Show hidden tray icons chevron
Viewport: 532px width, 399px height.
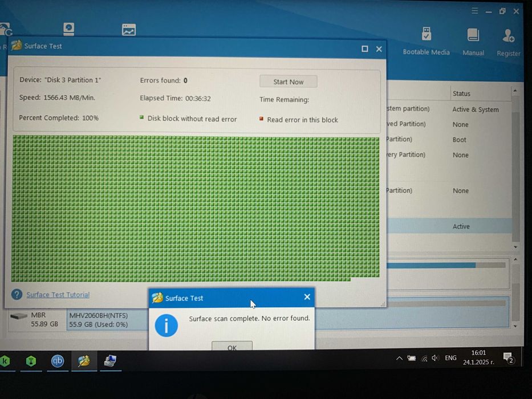399,358
